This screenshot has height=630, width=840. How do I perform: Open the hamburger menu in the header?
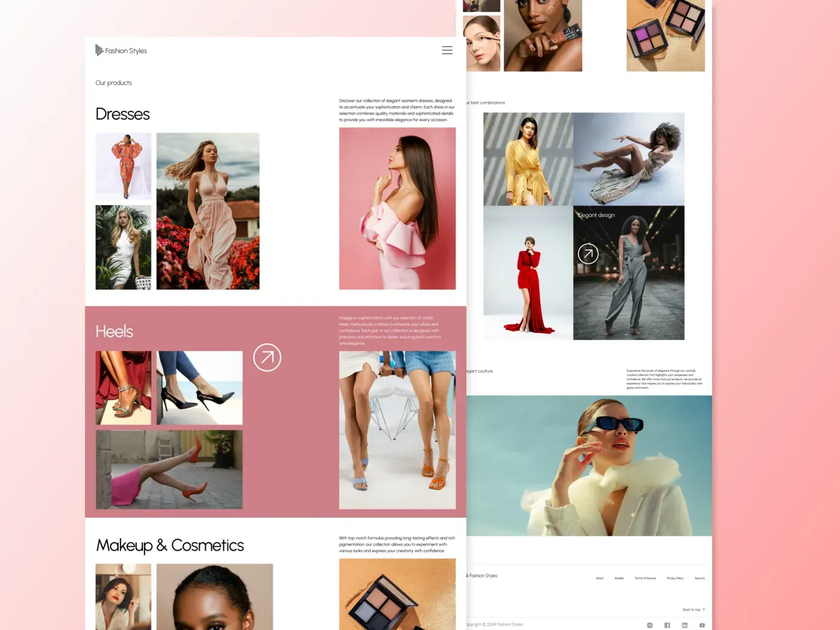pyautogui.click(x=447, y=50)
